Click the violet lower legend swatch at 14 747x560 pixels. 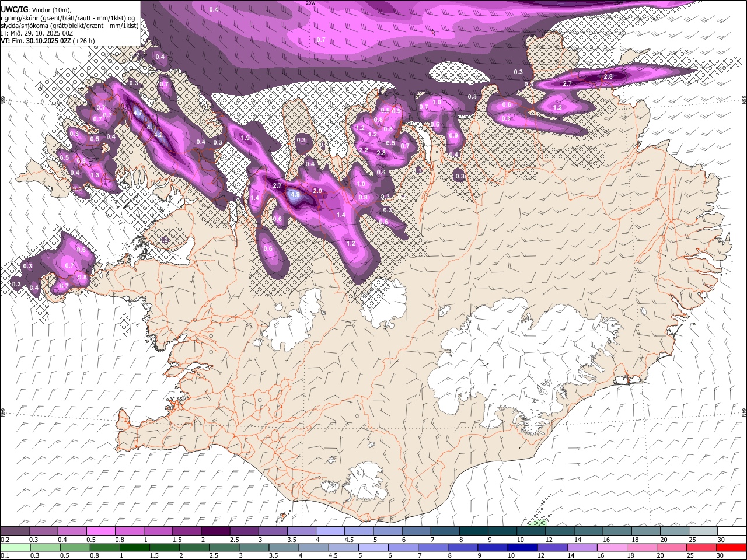[582, 547]
